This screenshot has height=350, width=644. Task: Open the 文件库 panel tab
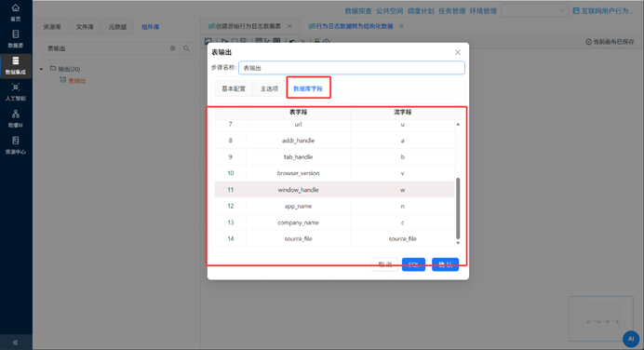(x=85, y=27)
